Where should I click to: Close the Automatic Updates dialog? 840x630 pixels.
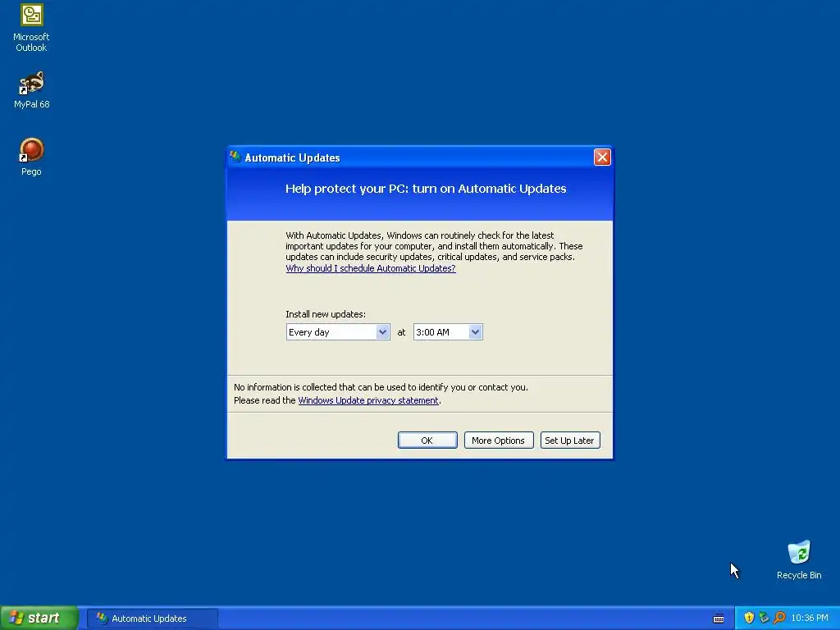pyautogui.click(x=602, y=157)
